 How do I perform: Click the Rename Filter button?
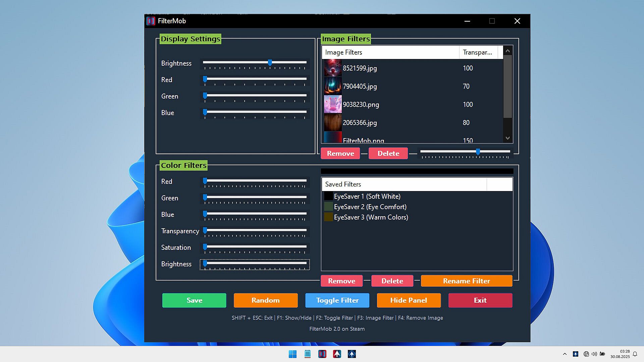(x=466, y=281)
